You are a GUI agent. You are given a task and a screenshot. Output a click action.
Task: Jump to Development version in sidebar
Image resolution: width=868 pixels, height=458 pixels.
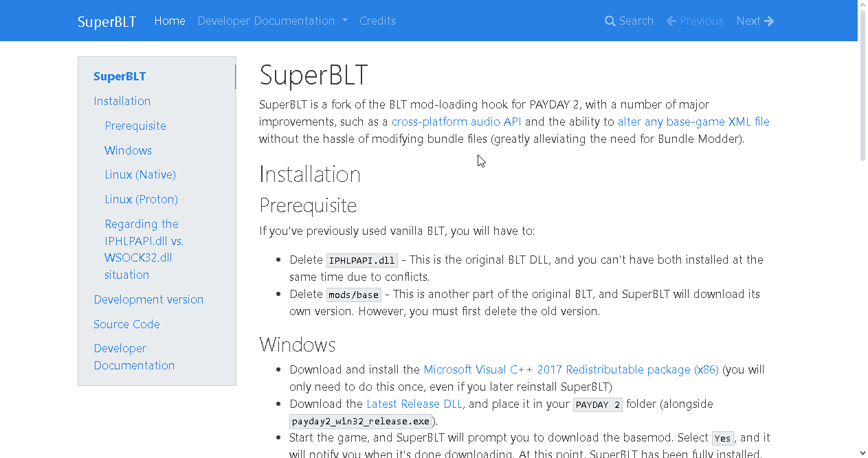click(148, 299)
